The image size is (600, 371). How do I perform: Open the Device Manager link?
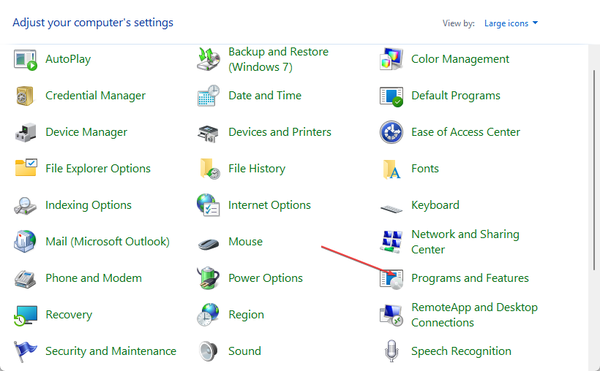86,132
